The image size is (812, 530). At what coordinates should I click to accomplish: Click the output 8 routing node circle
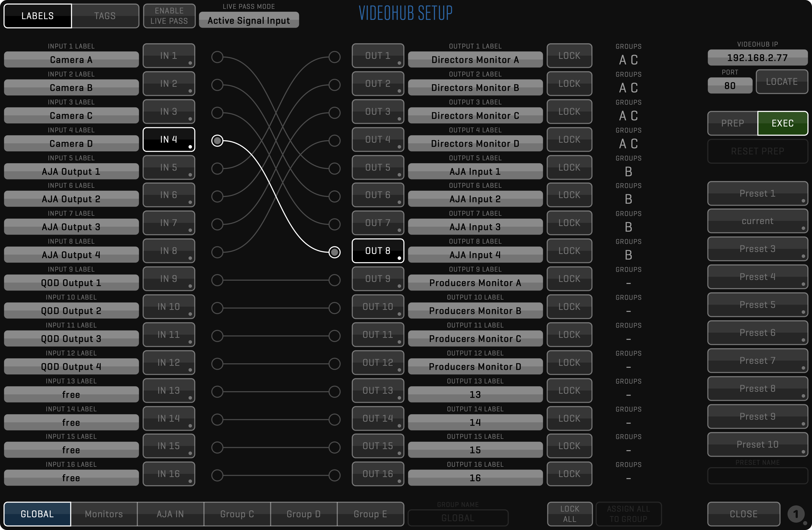(x=334, y=252)
